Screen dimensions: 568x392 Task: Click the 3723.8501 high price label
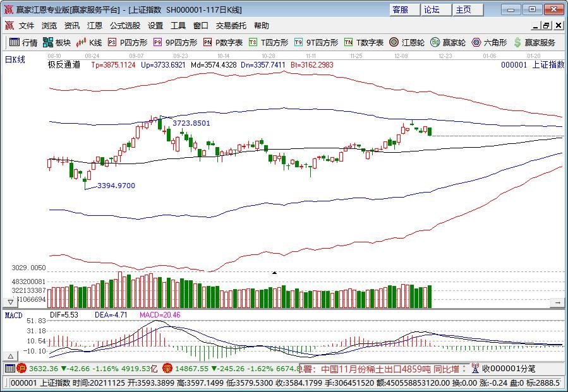click(191, 123)
